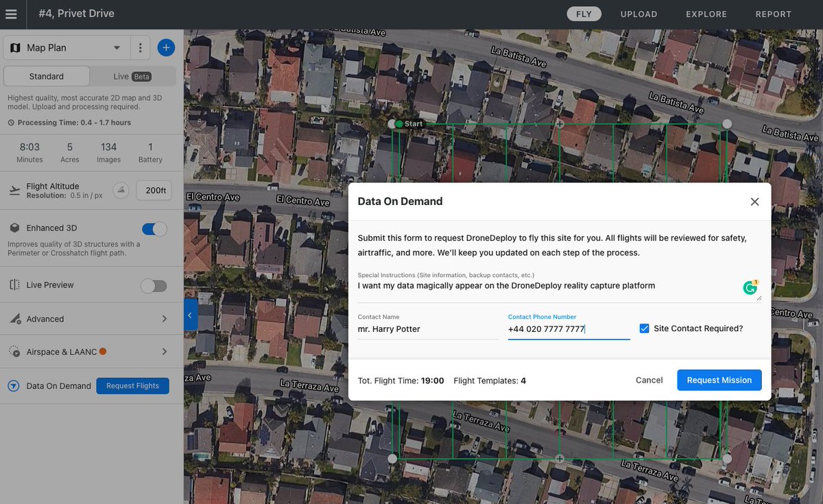Screen dimensions: 823x504
Task: Click the Resolution 0.5 in / px text
Action: click(x=64, y=195)
